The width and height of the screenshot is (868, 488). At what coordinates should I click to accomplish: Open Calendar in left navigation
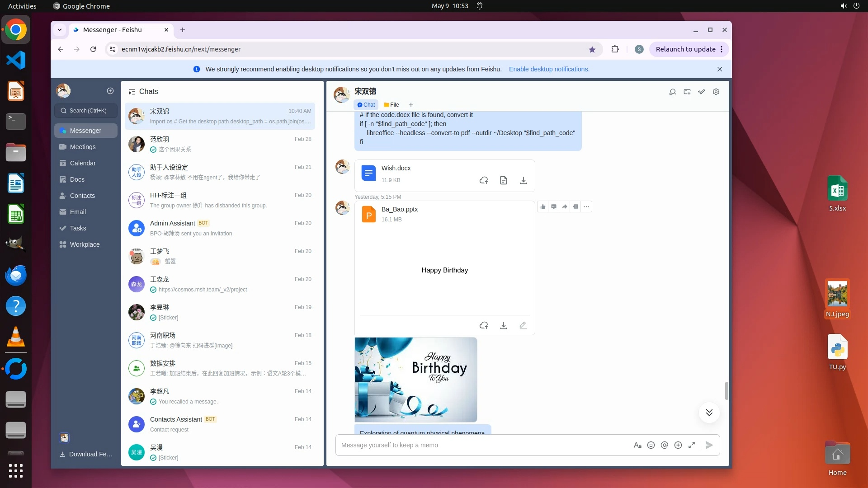pos(83,163)
